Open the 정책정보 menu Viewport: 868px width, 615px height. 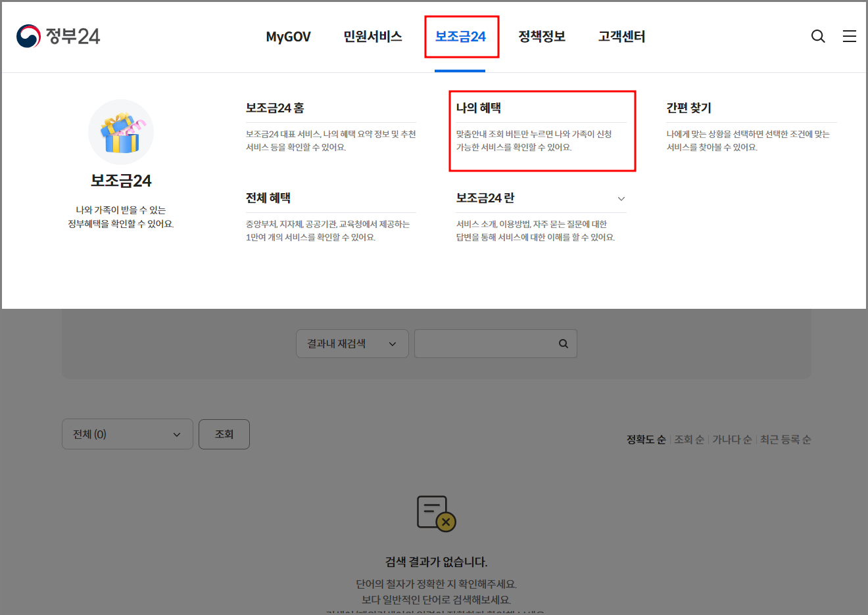click(542, 37)
